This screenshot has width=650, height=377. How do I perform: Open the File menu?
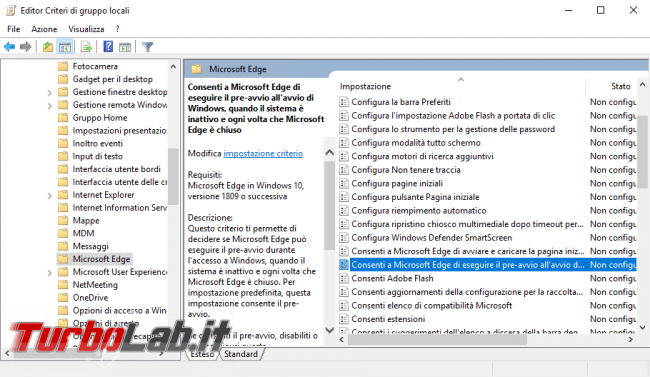coord(14,29)
